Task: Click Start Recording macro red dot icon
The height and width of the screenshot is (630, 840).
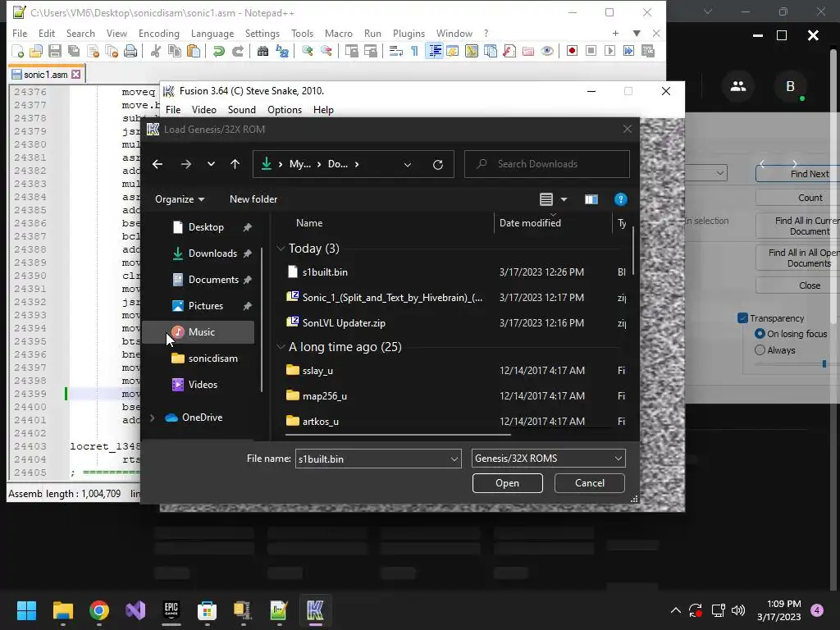Action: point(572,51)
